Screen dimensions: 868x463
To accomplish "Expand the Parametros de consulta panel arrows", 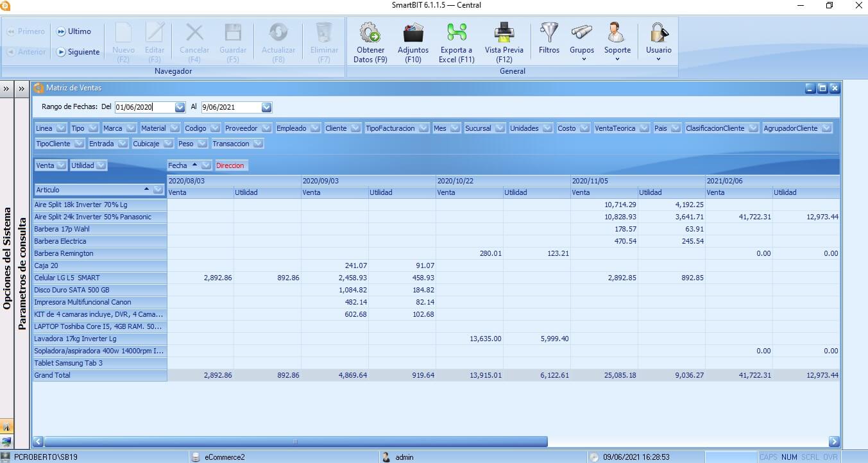I will click(x=21, y=88).
